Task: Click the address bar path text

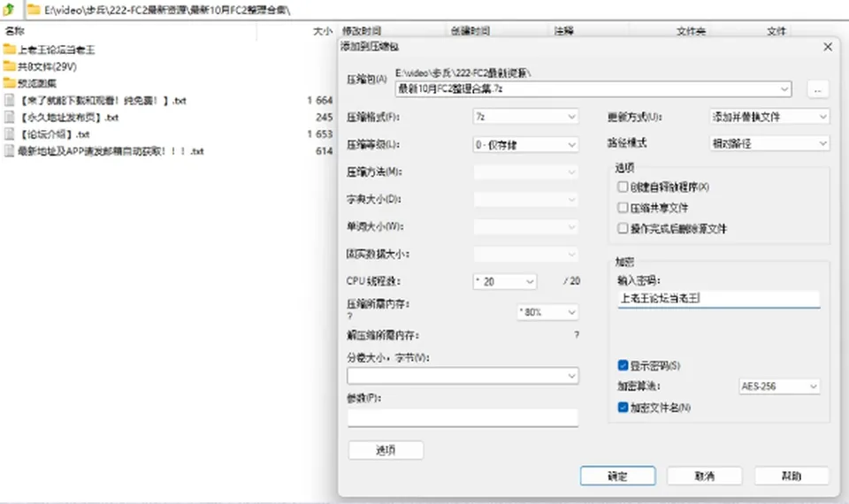Action: tap(167, 10)
